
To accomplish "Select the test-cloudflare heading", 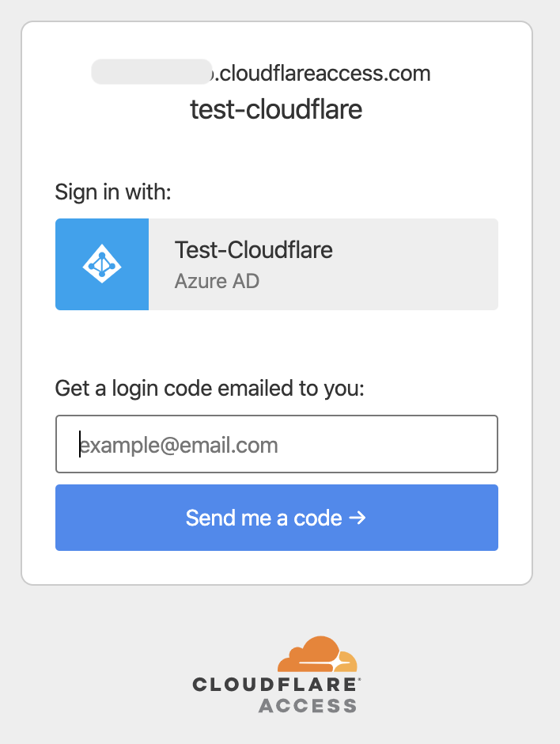I will click(x=276, y=109).
